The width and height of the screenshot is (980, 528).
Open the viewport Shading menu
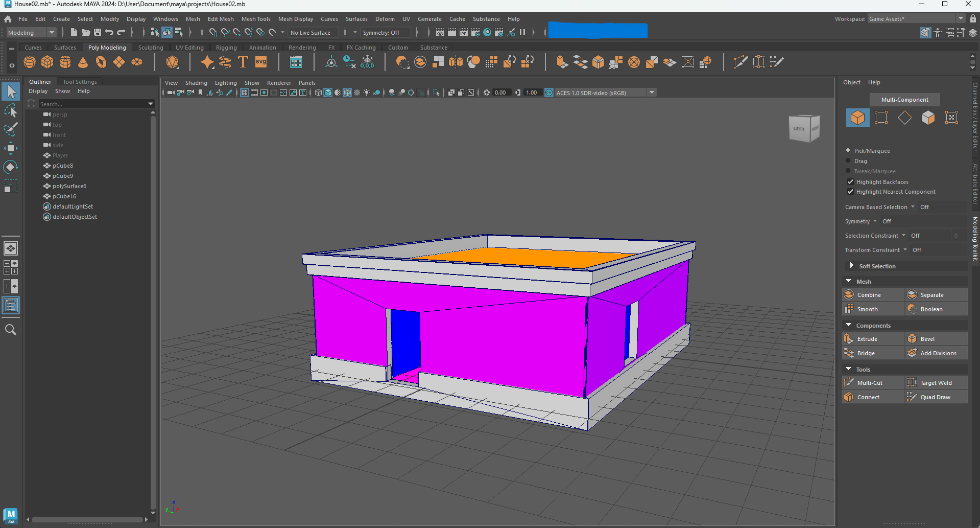coord(196,83)
